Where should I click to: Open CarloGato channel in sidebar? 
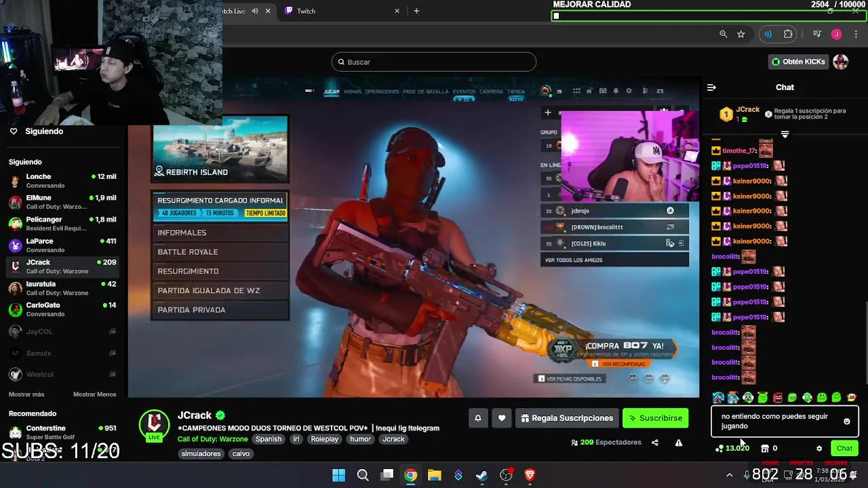point(64,310)
